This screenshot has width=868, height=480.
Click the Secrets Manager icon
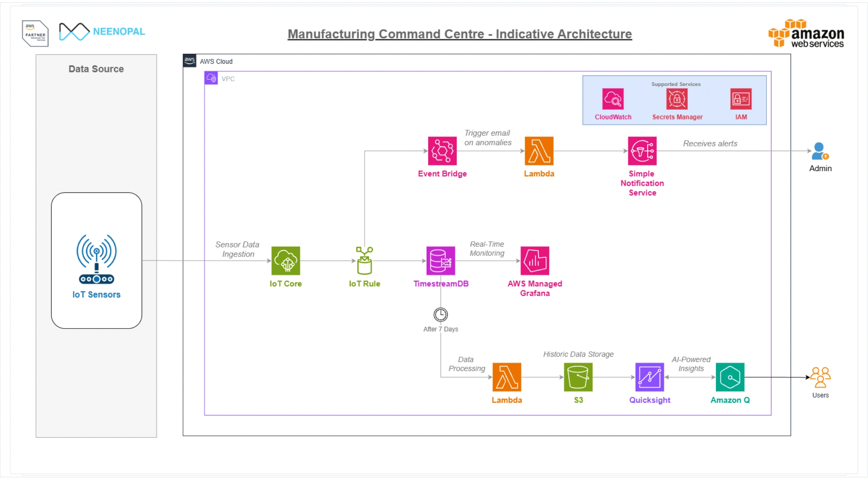coord(677,99)
